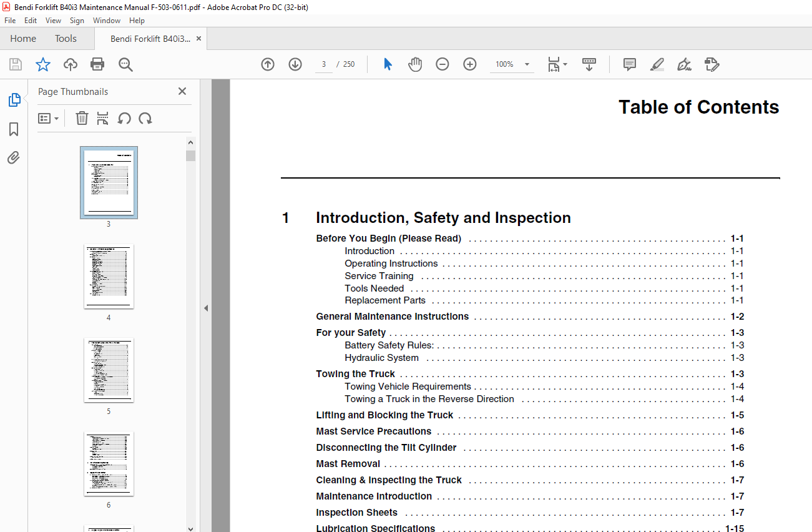Click scrollbar up arrow in thumbnails
Screen dimensions: 812x532
coord(190,142)
